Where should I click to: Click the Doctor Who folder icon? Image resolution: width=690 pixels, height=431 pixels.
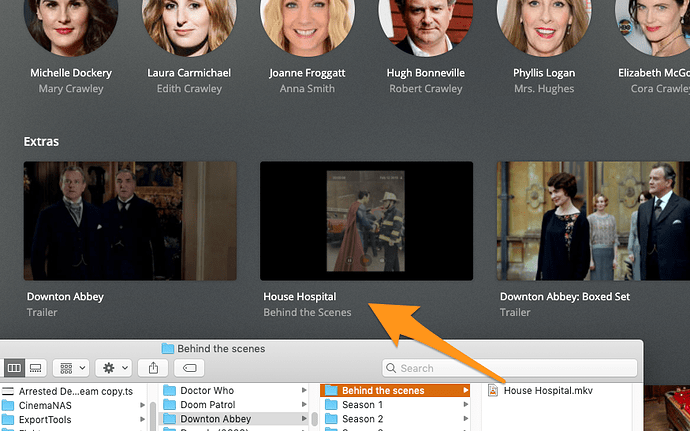click(169, 390)
